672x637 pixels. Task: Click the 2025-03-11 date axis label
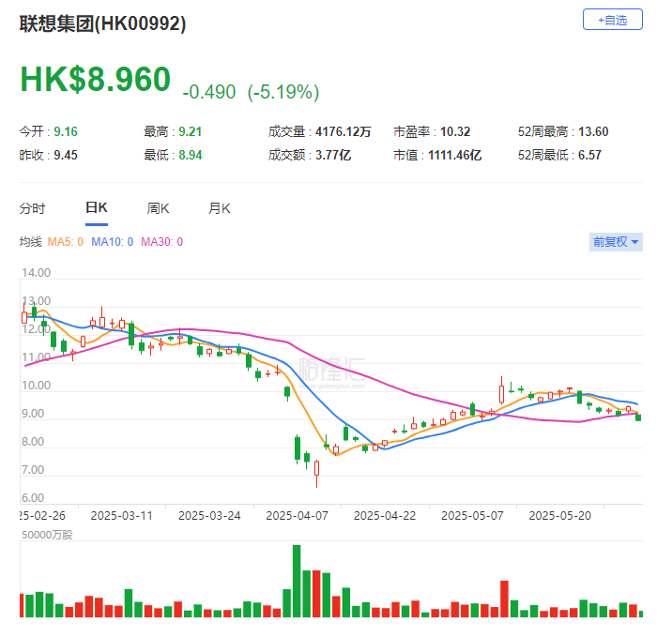pos(122,515)
